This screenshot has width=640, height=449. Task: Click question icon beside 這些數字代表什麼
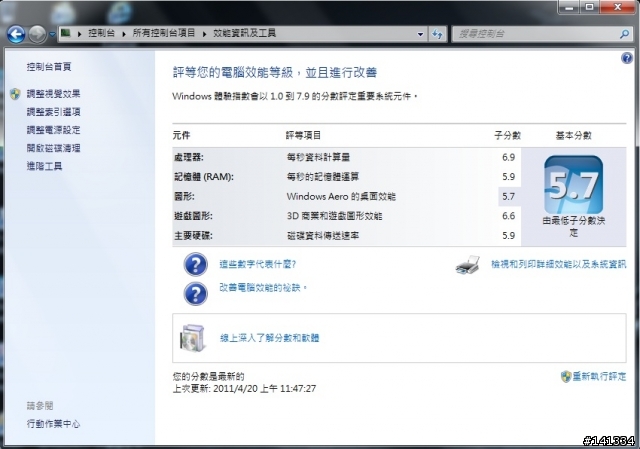coord(196,265)
